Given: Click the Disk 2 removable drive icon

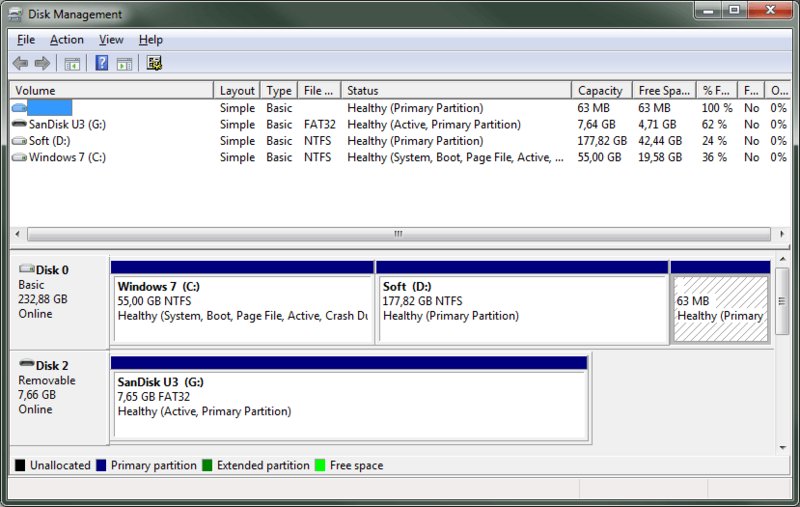Looking at the screenshot, I should pyautogui.click(x=26, y=366).
